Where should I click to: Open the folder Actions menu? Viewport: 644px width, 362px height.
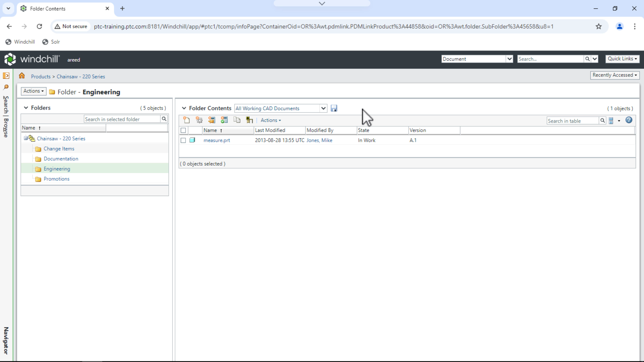[33, 91]
